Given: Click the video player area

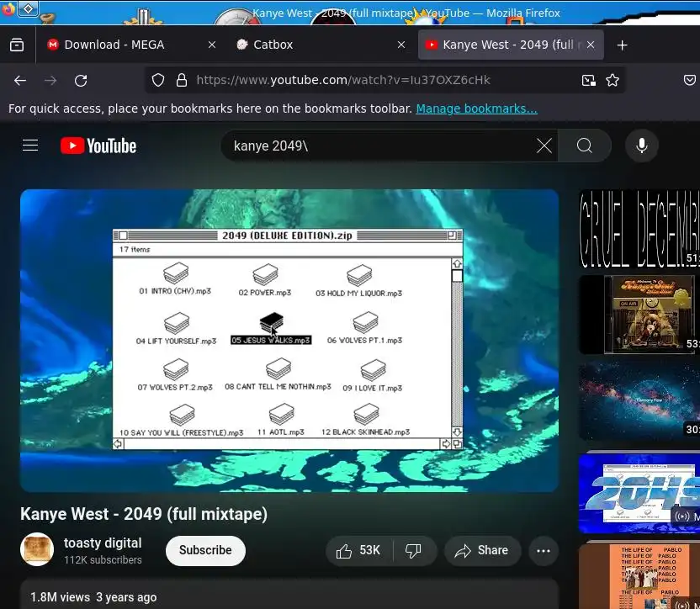Looking at the screenshot, I should point(289,340).
